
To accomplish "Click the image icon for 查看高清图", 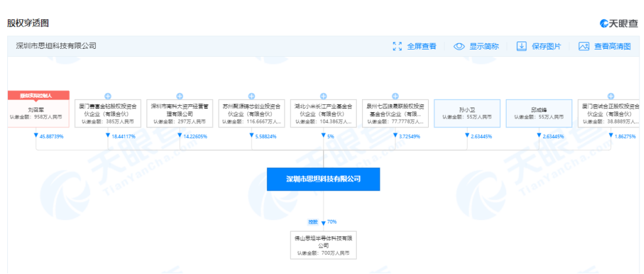I will pyautogui.click(x=584, y=46).
